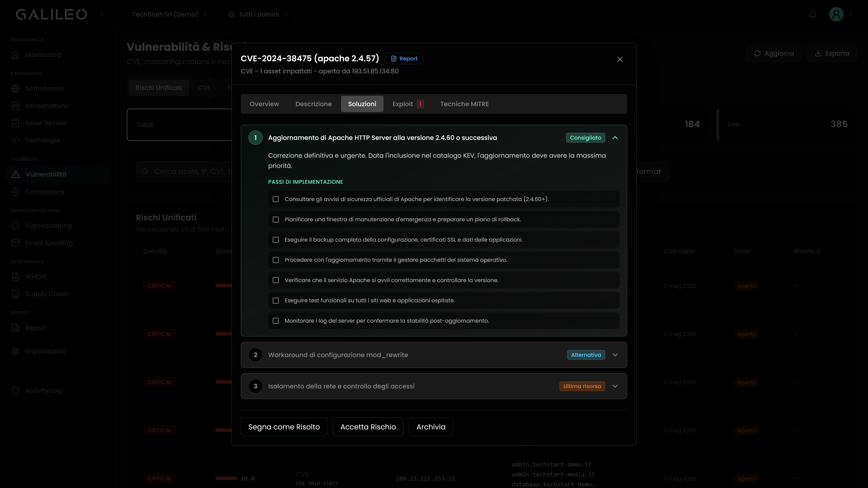This screenshot has width=868, height=488.
Task: Expand the mod_rewrite workaround chevron
Action: pos(615,355)
